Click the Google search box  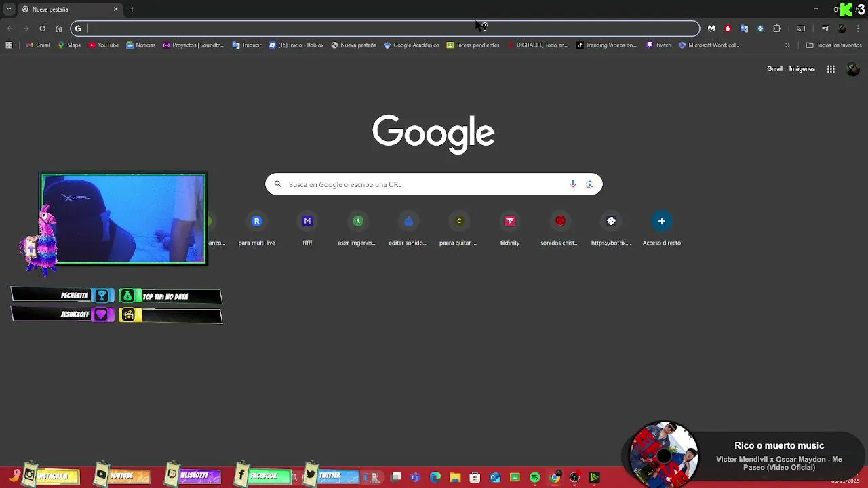[433, 184]
